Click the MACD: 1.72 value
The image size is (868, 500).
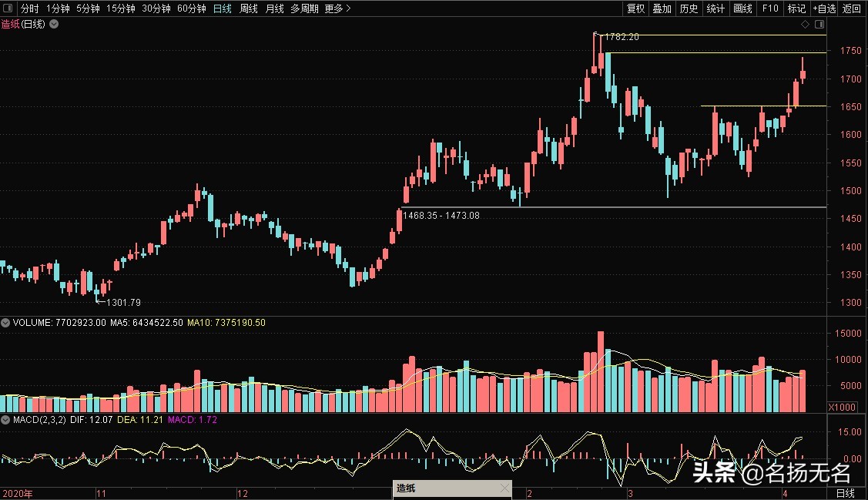pyautogui.click(x=192, y=420)
